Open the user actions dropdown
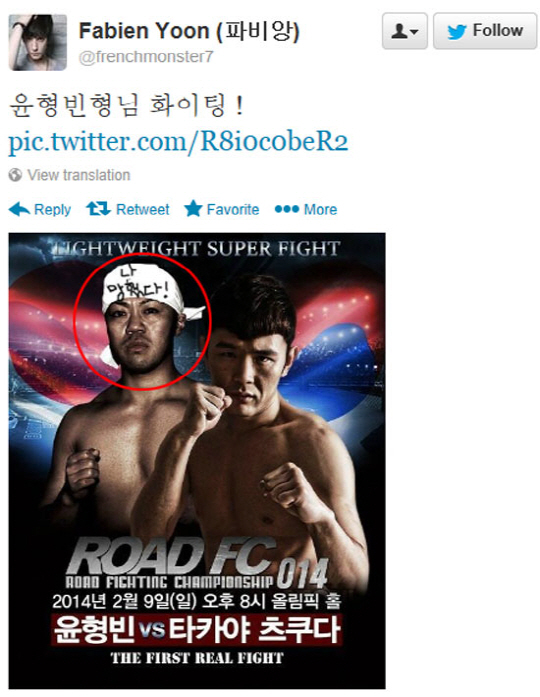540x697 pixels. click(404, 31)
